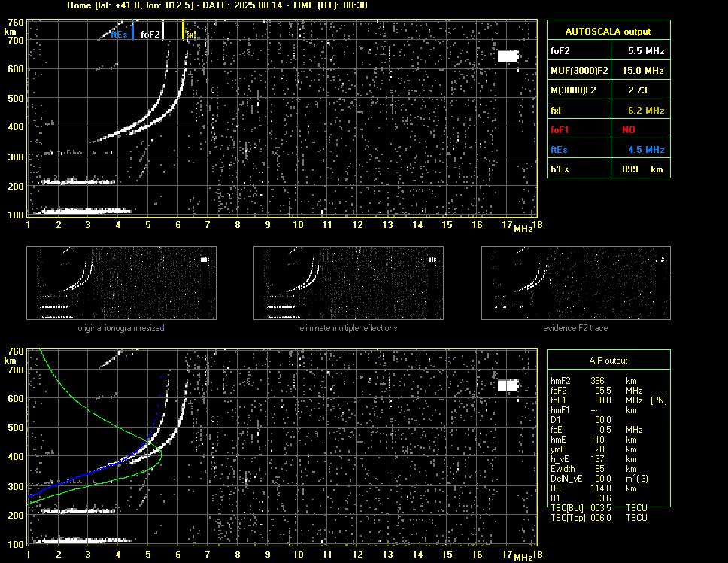The height and width of the screenshot is (563, 728).
Task: Click the 10 MHz tick label on top ionogram
Action: pyautogui.click(x=298, y=225)
